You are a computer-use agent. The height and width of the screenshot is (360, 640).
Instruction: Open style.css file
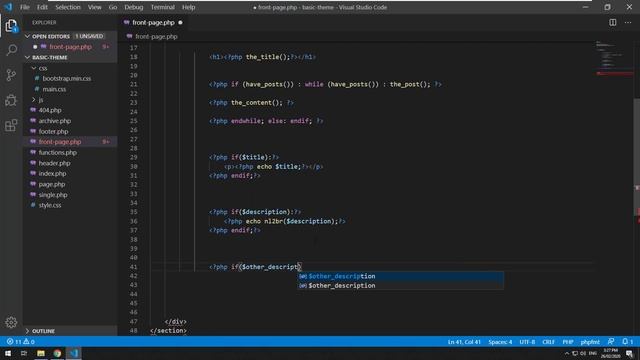pyautogui.click(x=50, y=205)
